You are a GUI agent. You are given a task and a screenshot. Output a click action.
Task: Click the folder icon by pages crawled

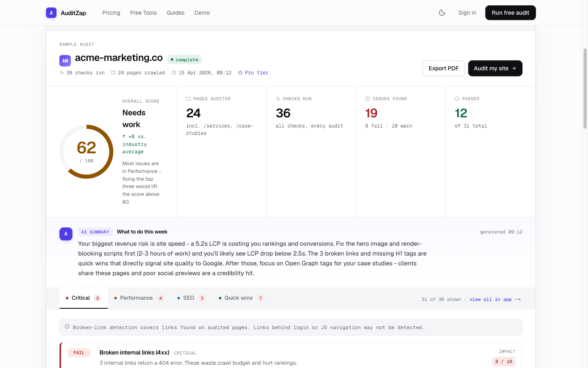coord(113,73)
